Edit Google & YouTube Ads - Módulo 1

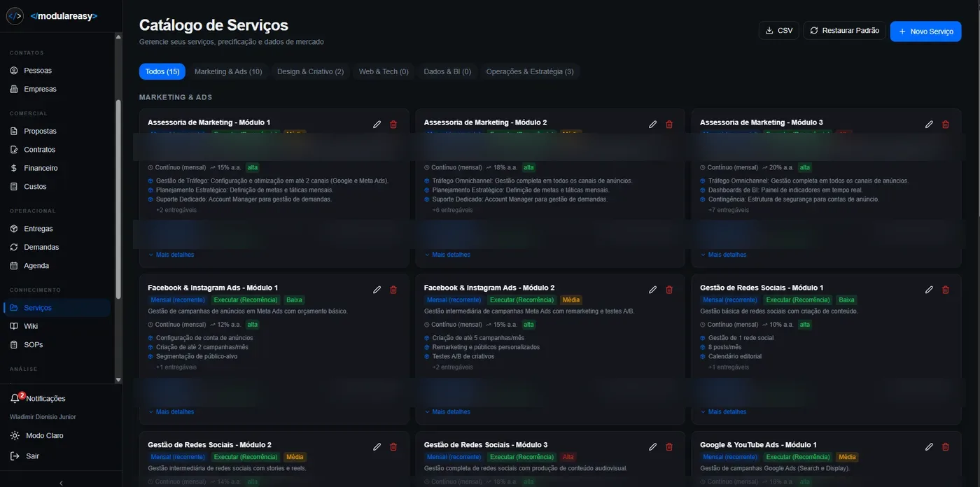click(930, 446)
